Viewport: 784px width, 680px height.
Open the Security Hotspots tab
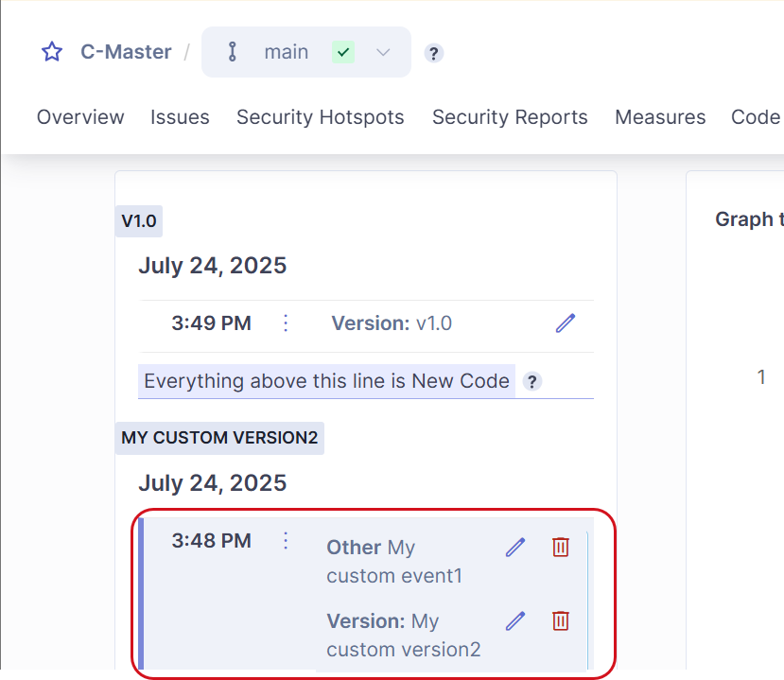[x=320, y=117]
